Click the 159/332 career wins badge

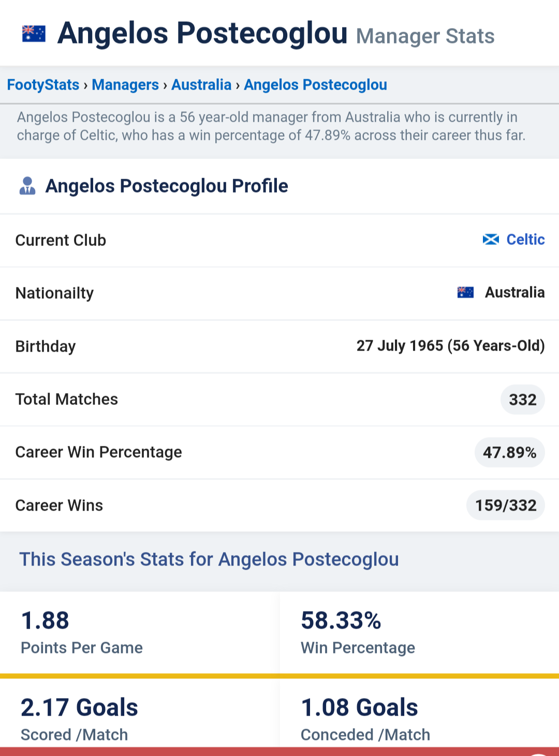(x=506, y=505)
